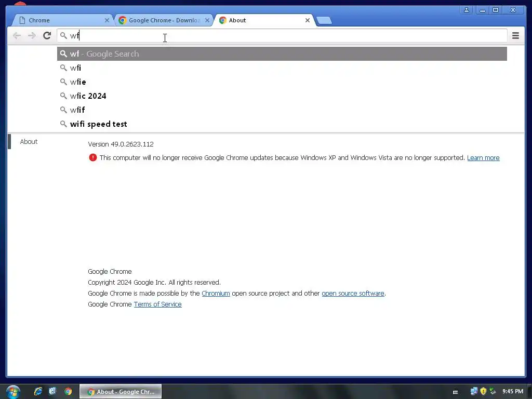
Task: Minimize the Chrome window
Action: (482, 10)
